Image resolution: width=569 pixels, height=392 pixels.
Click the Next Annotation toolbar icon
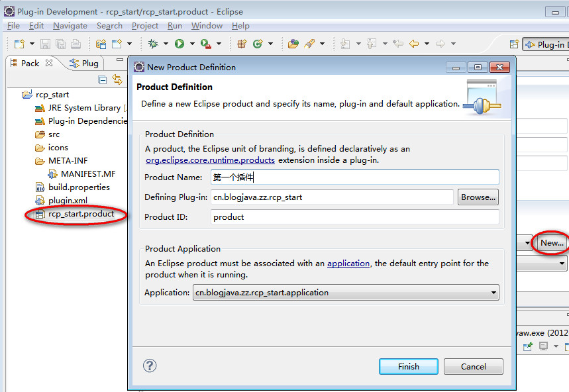[x=345, y=44]
